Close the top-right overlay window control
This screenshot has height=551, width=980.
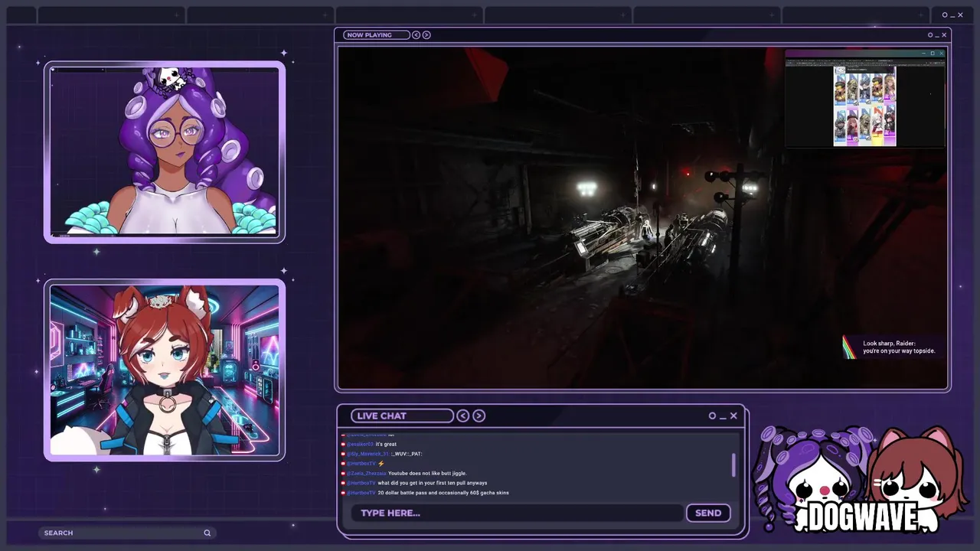tap(960, 15)
